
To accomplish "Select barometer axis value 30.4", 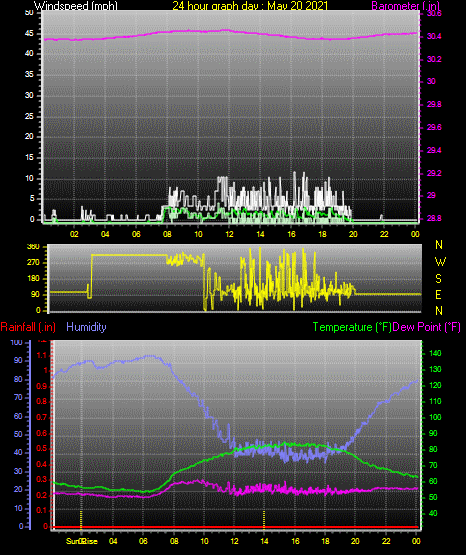I will 434,36.
